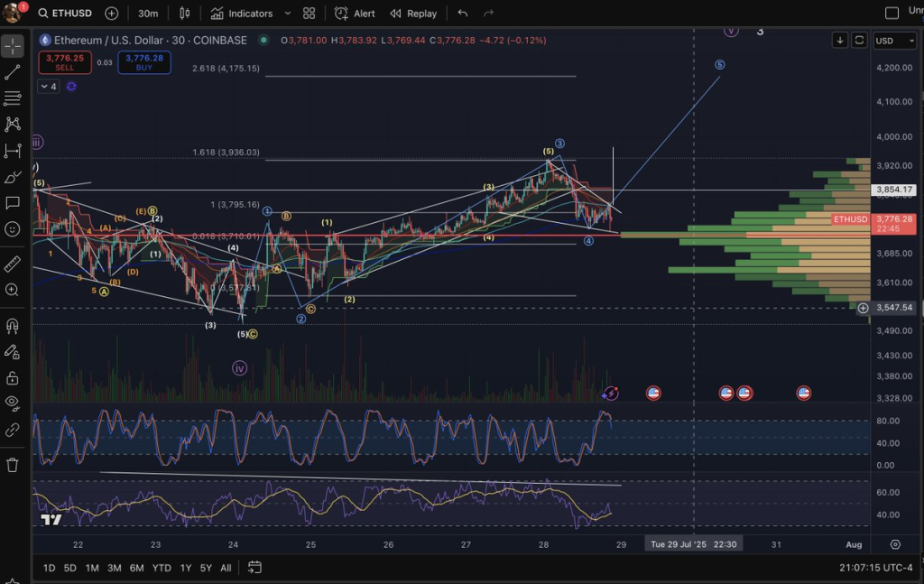Choose the zoom in magnifier tool
Screen dimensions: 924x584
coord(13,290)
